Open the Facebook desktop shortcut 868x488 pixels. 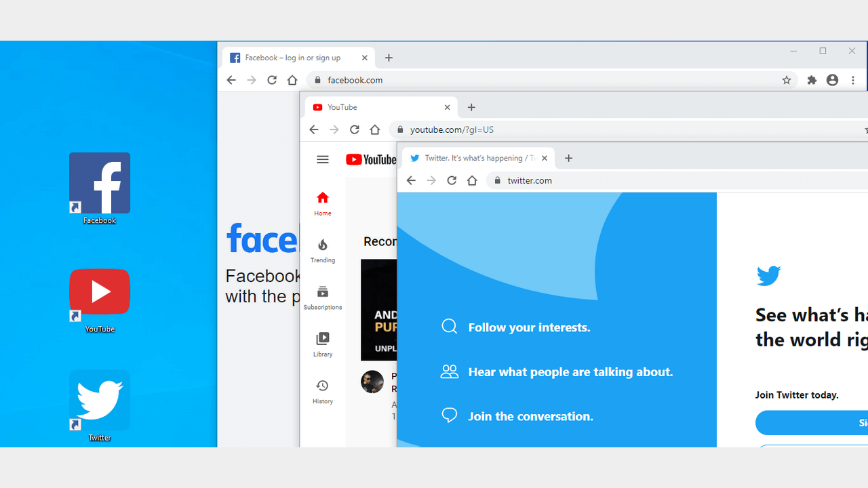point(100,184)
